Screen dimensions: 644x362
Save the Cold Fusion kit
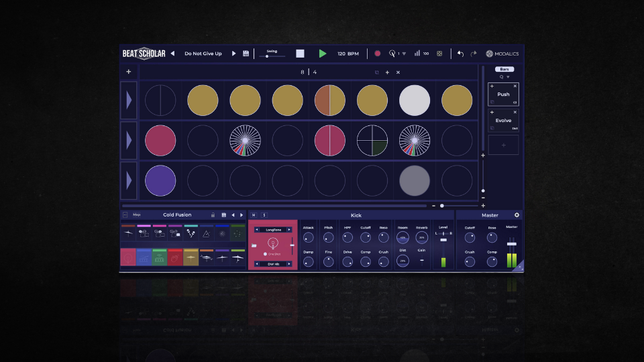(224, 215)
